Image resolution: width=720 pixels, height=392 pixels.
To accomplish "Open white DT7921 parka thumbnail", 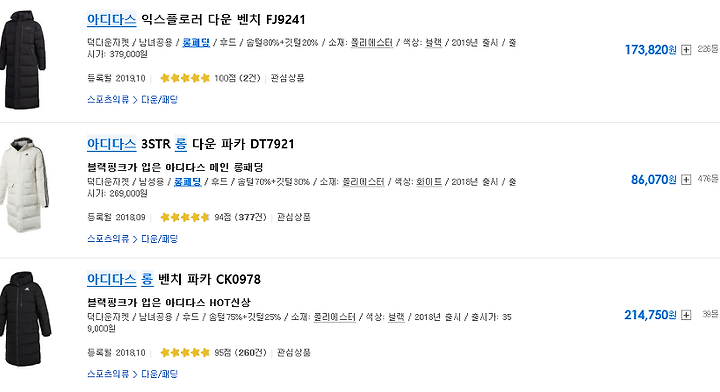I will tap(24, 185).
